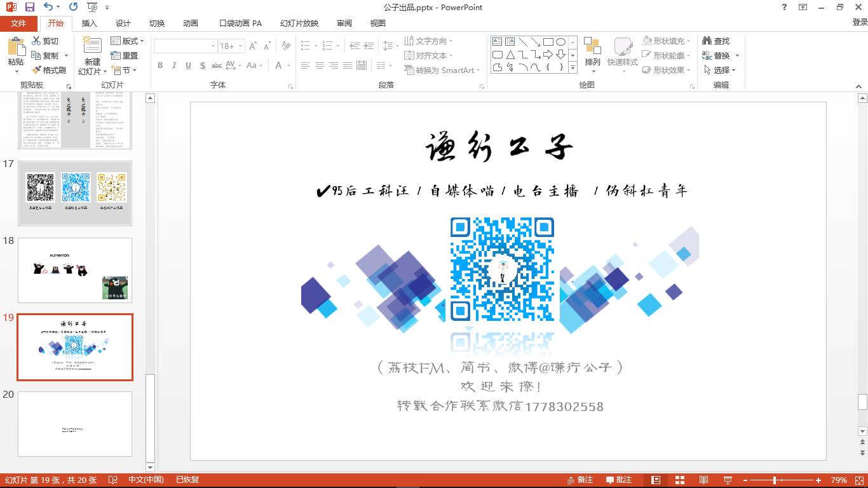Click the Undo arrow icon

(49, 7)
